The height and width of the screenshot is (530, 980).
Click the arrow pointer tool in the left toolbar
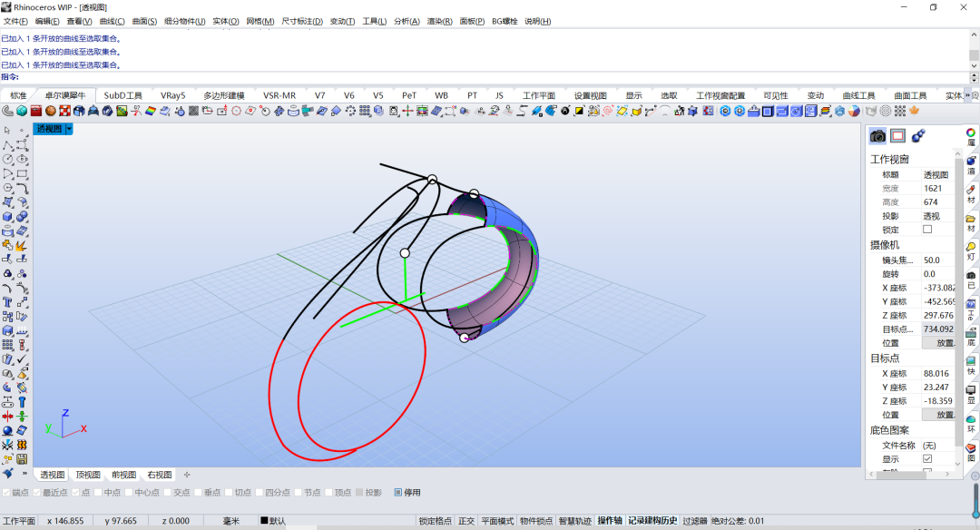(x=7, y=131)
